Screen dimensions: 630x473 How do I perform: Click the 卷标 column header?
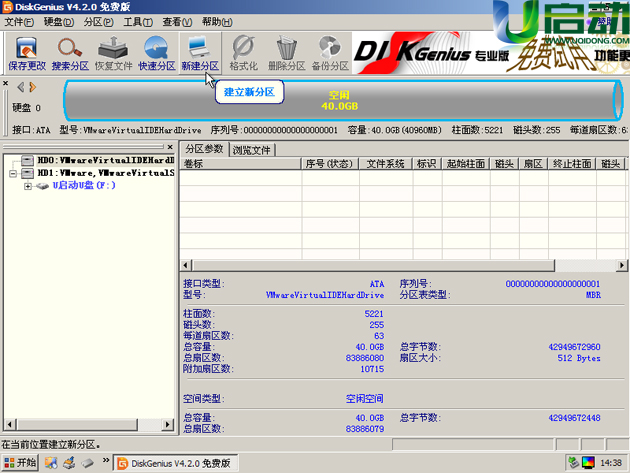(x=240, y=164)
